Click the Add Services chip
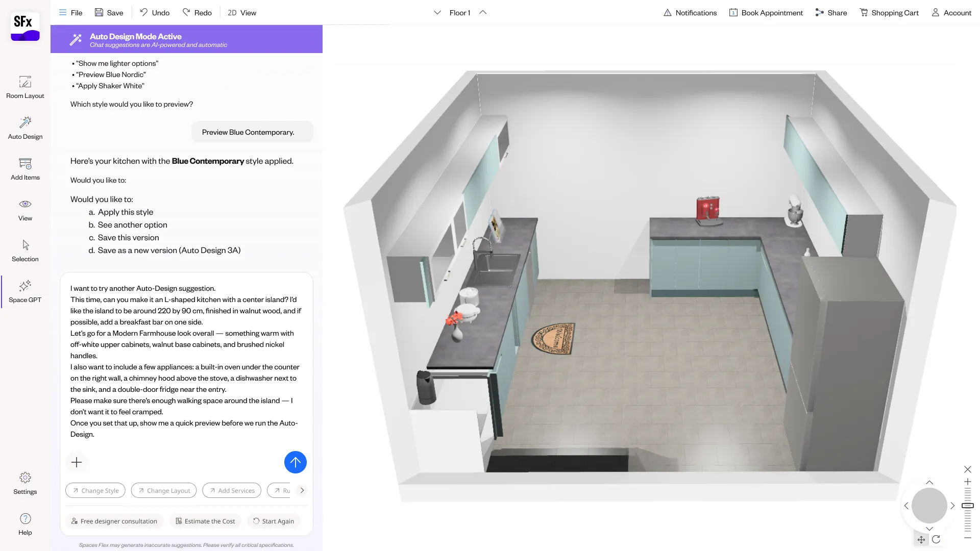This screenshot has height=551, width=980. [232, 490]
